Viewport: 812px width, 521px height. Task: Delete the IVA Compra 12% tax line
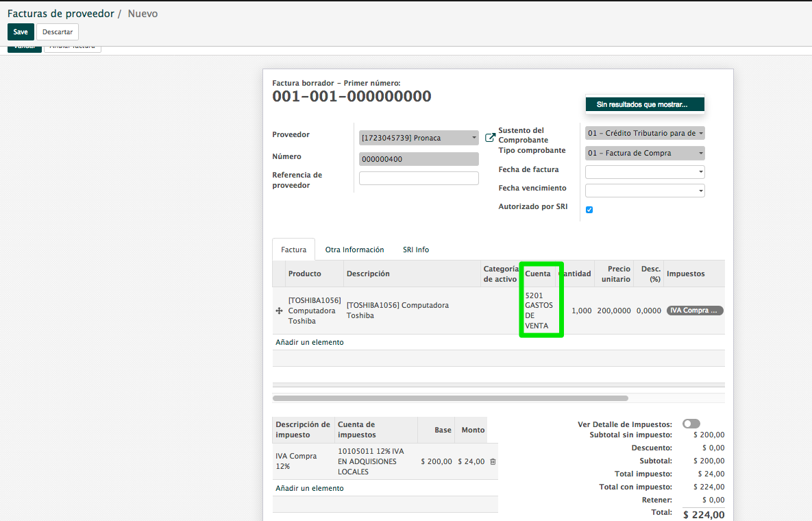pyautogui.click(x=493, y=461)
